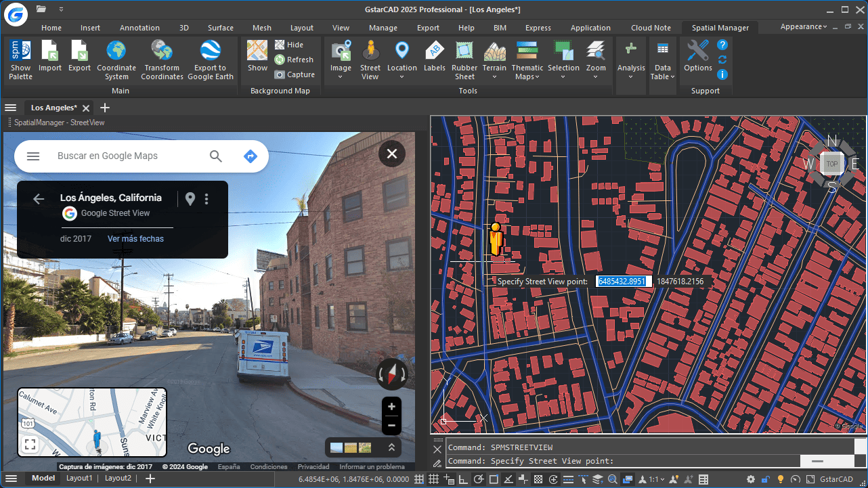Zoom in on Street View

click(391, 407)
